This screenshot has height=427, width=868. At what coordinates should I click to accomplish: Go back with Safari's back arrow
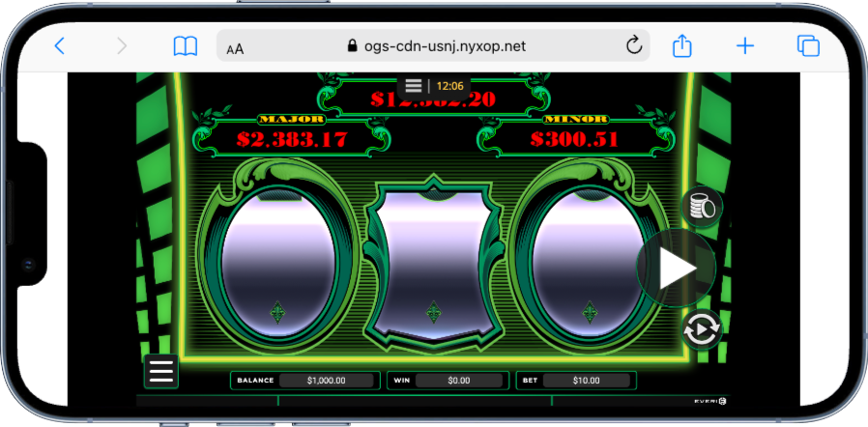tap(60, 45)
